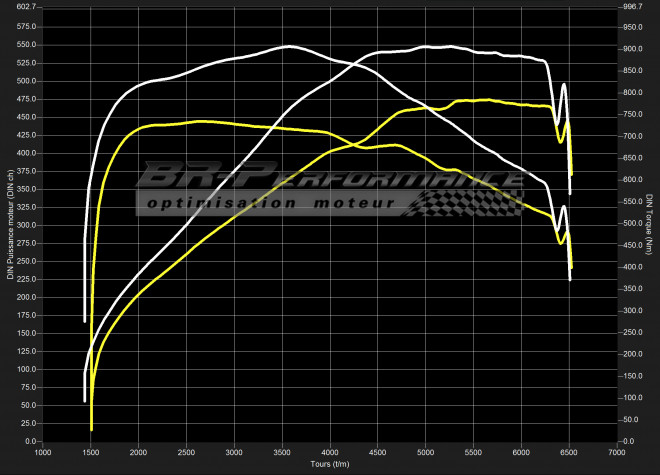The width and height of the screenshot is (660, 475).
Task: Click the yellow power curve peak near 5600 rpm
Action: [484, 100]
